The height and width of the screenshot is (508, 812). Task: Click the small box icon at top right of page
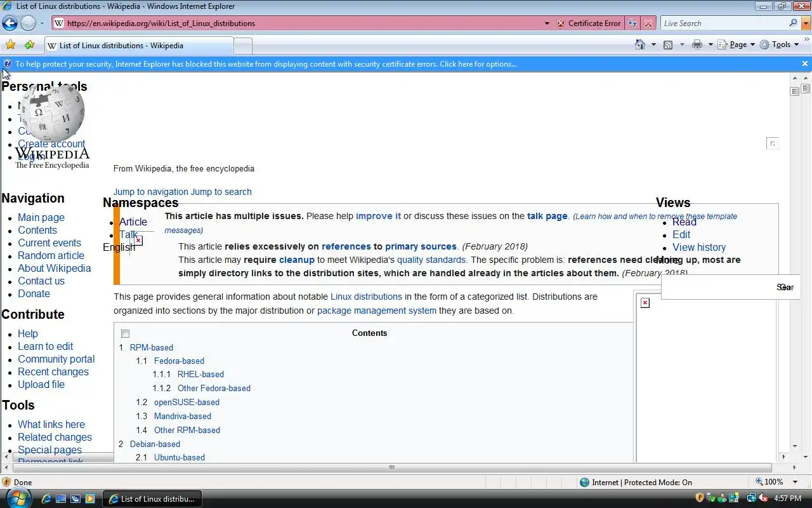pyautogui.click(x=772, y=144)
